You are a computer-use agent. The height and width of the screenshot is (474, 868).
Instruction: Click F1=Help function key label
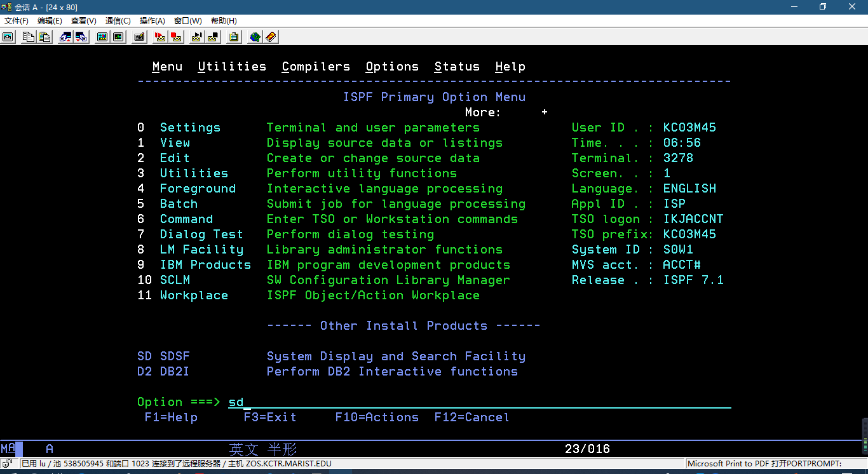click(x=171, y=417)
